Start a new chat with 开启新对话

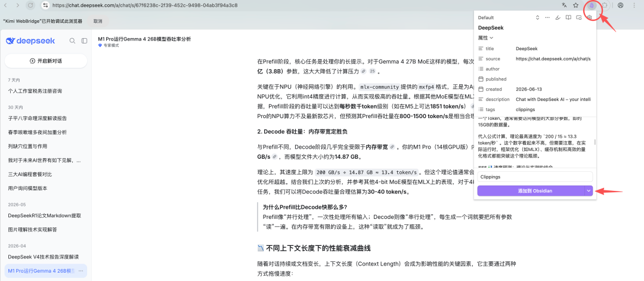coord(45,61)
